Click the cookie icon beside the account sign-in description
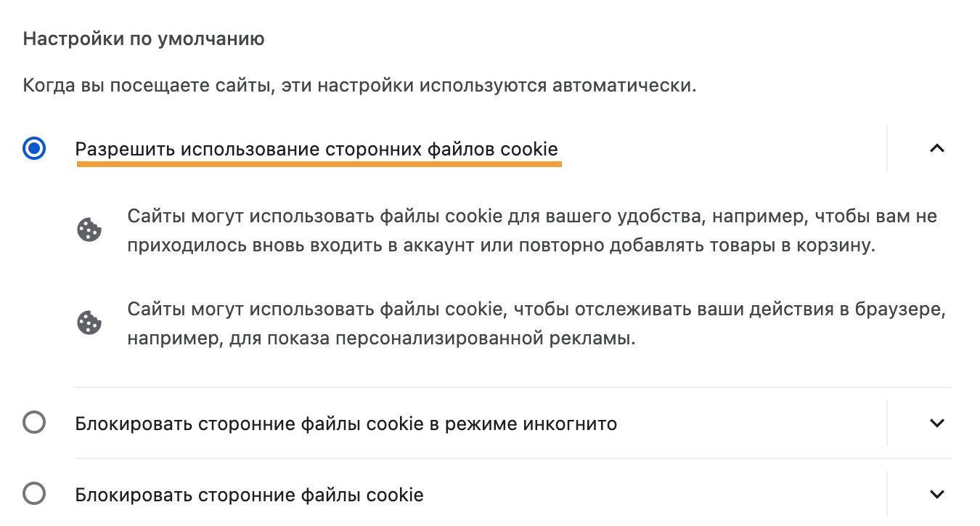 tap(89, 230)
